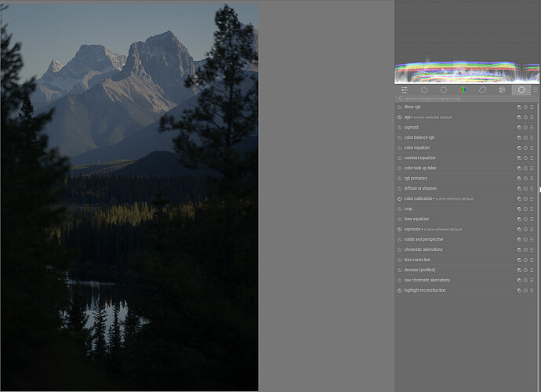Switch to the effects modules group tab
Screen dimensions: 541x392
(502, 89)
